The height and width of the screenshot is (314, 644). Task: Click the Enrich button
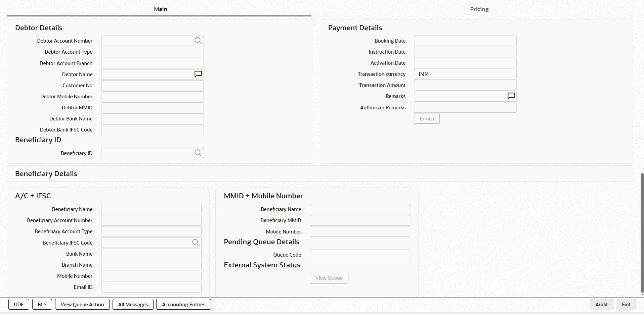point(427,119)
